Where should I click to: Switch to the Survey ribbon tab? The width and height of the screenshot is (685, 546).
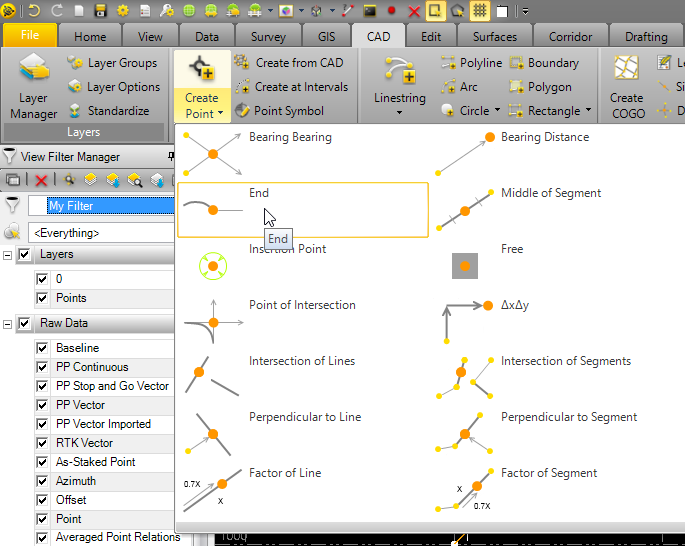point(268,36)
